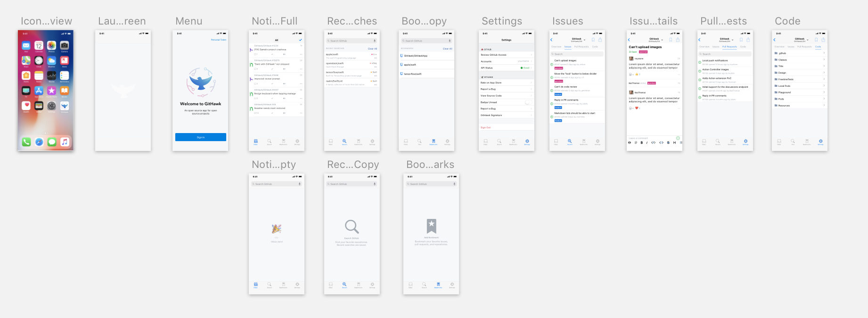Open Rate on App Store chevron in Settings
Image resolution: width=868 pixels, height=318 pixels.
532,83
